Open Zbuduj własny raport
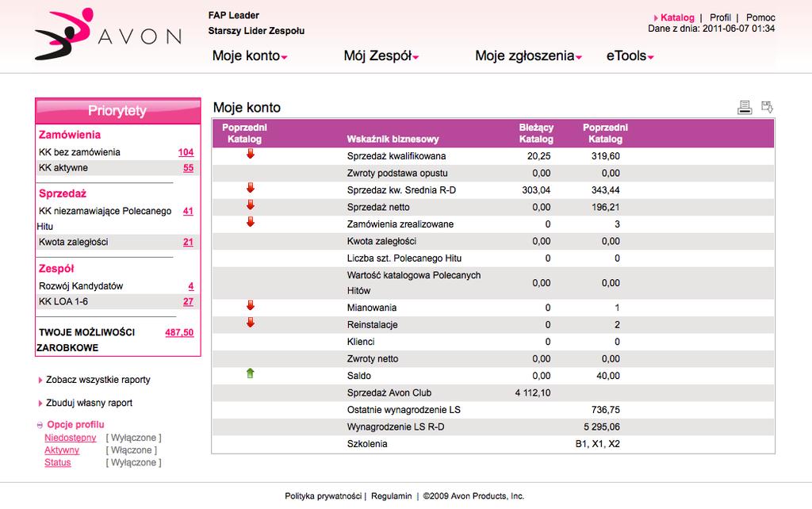The height and width of the screenshot is (509, 812). [x=89, y=403]
